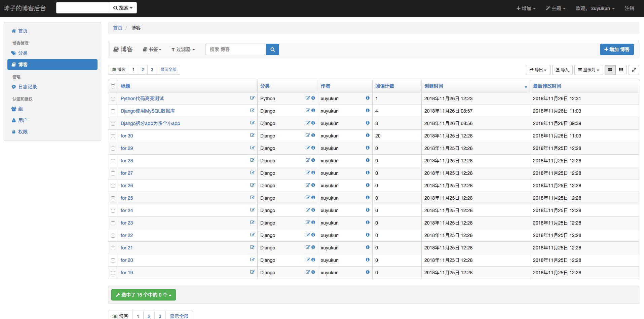The height and width of the screenshot is (319, 644).
Task: Show author info in for 29 row
Action: click(368, 148)
